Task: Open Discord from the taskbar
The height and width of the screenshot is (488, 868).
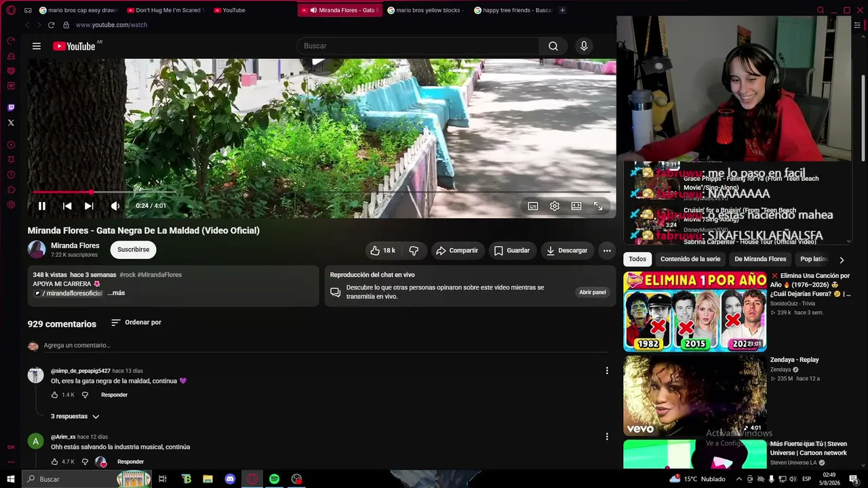Action: 230,479
